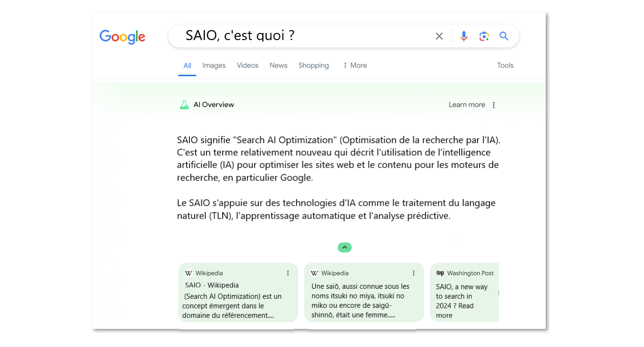
Task: Open AI Overview three-dot options menu
Action: pyautogui.click(x=494, y=105)
